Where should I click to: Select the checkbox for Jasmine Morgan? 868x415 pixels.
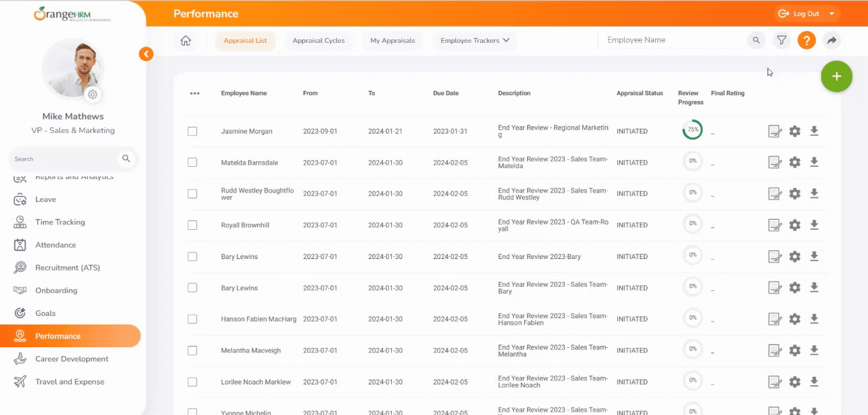(x=193, y=132)
